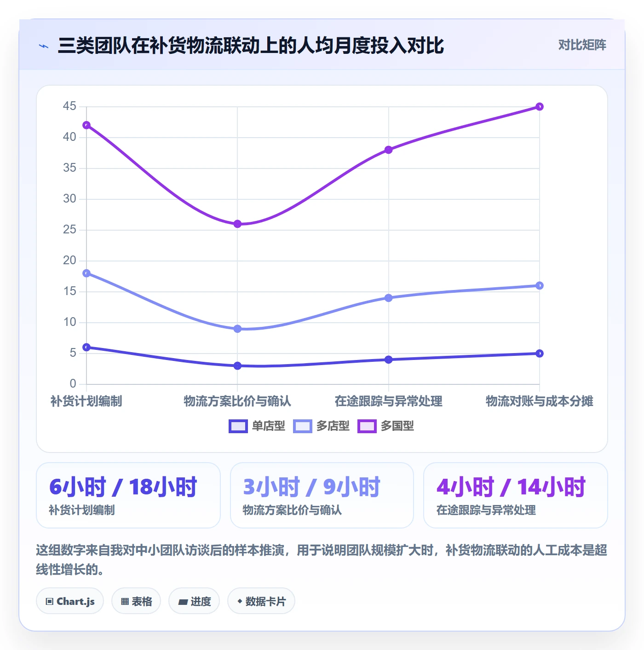
Task: Toggle the 单店型 legend color box
Action: [238, 426]
